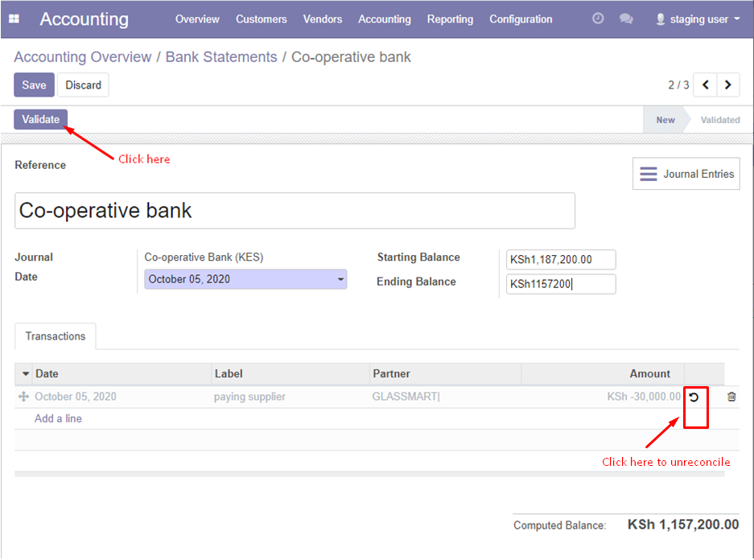Edit the Reference field Co-operative bank

pyautogui.click(x=295, y=211)
